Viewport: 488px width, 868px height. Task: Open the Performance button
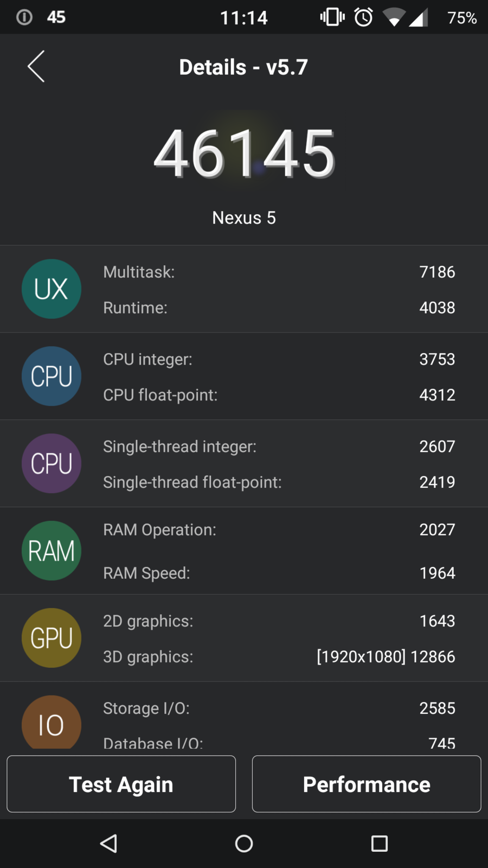pyautogui.click(x=367, y=784)
